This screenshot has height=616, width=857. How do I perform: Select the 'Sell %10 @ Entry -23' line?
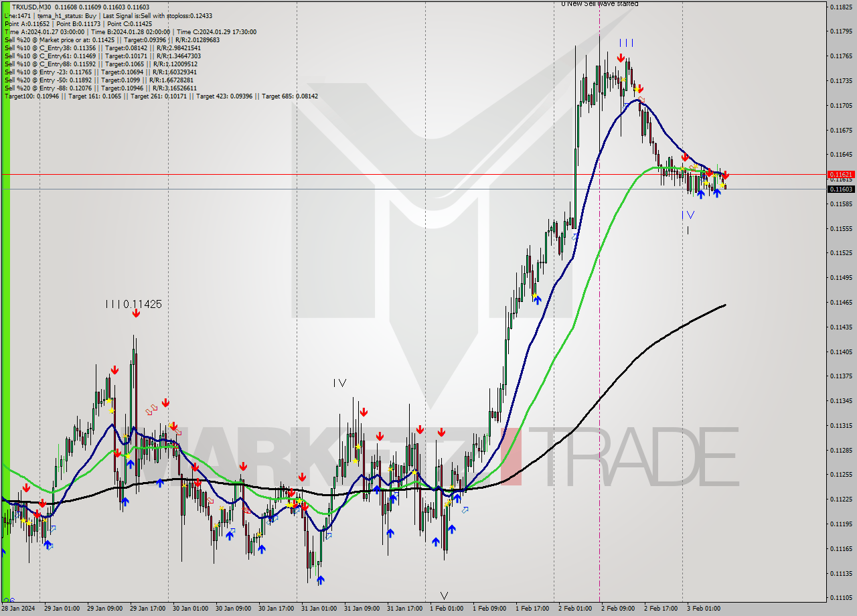[100, 72]
